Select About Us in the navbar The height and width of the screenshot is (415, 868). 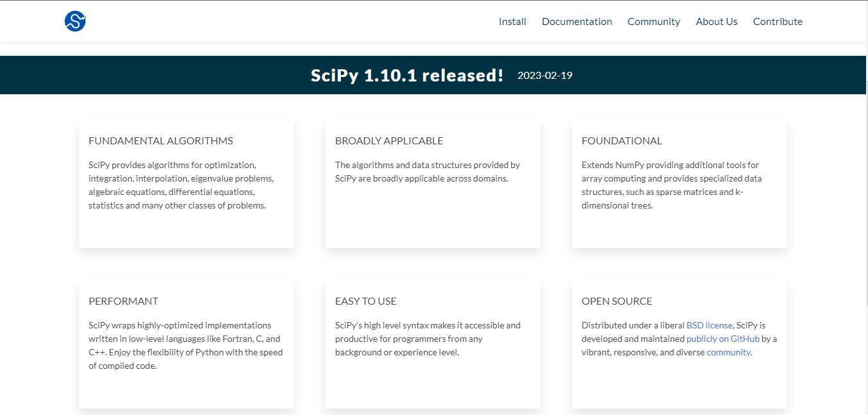point(716,22)
